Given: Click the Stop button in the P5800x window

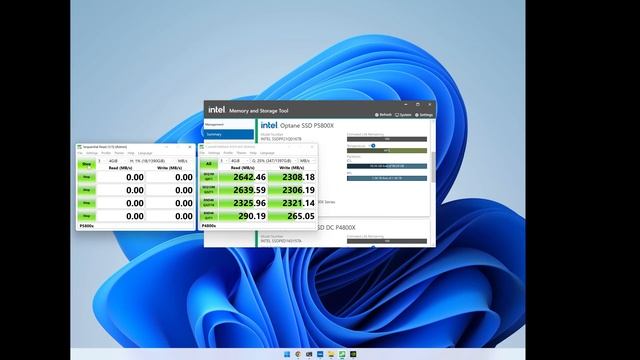Looking at the screenshot, I should pyautogui.click(x=87, y=164).
